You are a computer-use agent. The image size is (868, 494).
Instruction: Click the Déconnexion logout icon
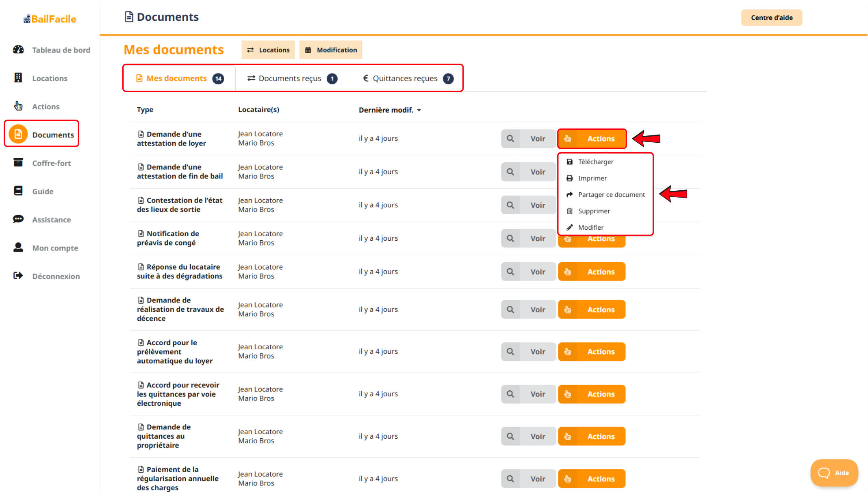(18, 276)
